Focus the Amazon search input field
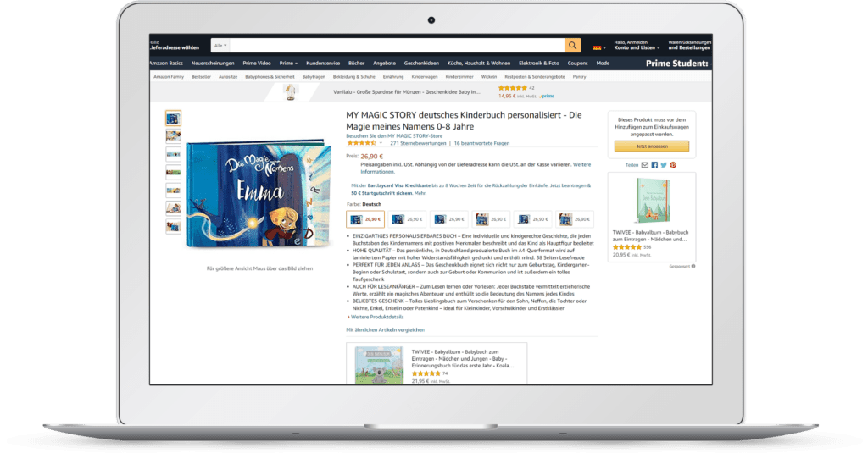868x453 pixels. pos(397,46)
